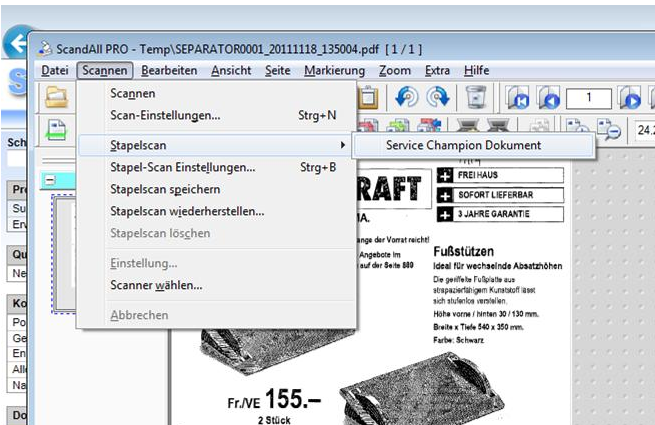
Task: Rotate page counter-clockwise
Action: pyautogui.click(x=406, y=97)
